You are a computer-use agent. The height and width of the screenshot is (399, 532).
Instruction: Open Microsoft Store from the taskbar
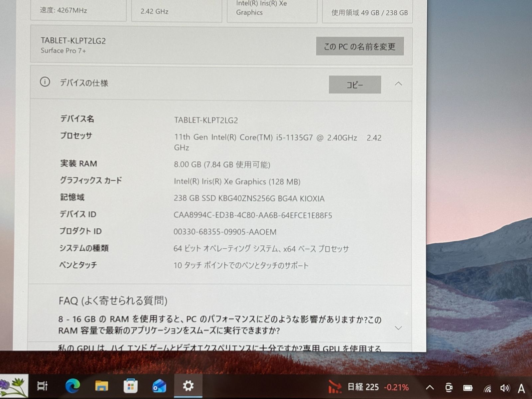[x=130, y=386]
